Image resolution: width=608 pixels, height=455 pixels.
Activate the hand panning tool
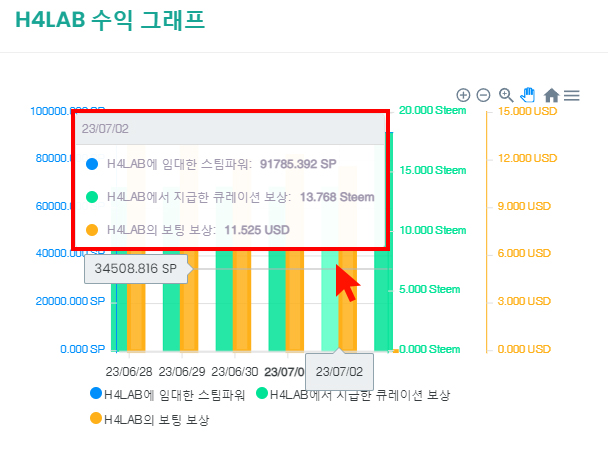(x=528, y=95)
